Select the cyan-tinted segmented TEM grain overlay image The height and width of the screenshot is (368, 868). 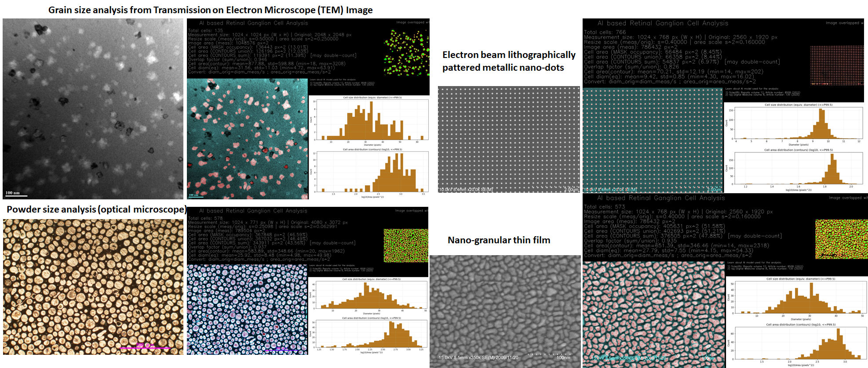[248, 139]
